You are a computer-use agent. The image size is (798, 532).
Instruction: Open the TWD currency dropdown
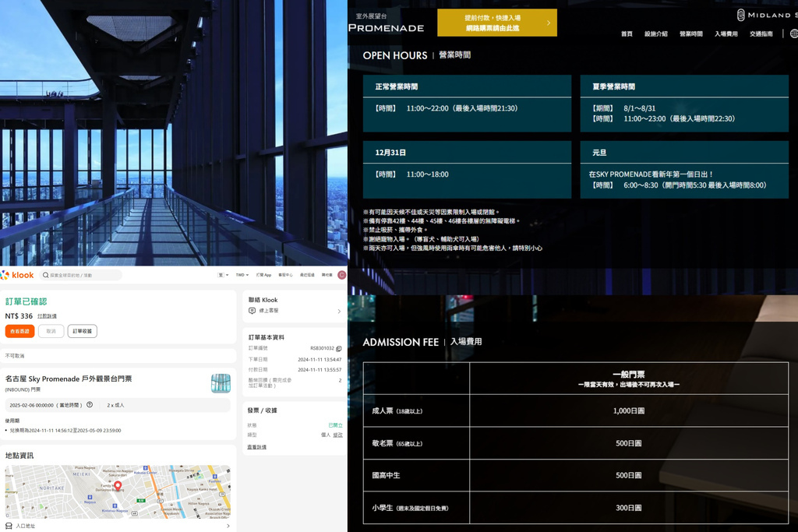[x=242, y=275]
